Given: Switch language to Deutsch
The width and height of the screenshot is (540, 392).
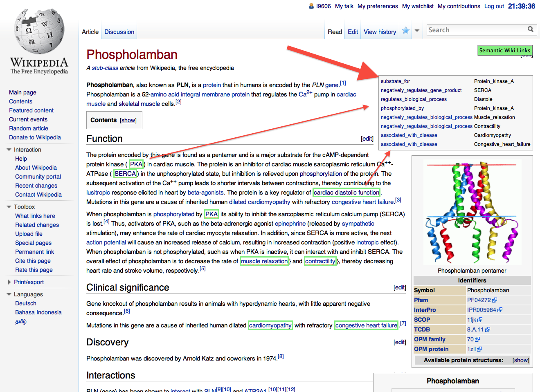Looking at the screenshot, I should pyautogui.click(x=25, y=303).
